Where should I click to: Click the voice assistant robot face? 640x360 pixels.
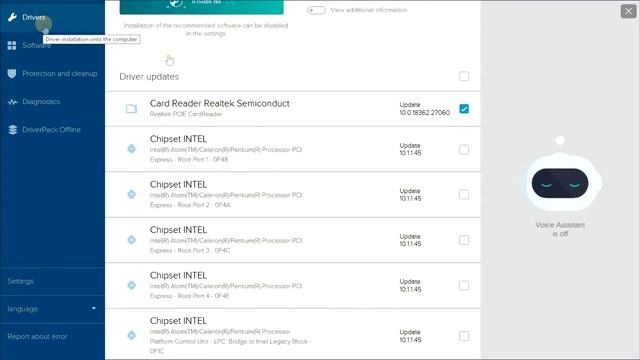pos(560,183)
